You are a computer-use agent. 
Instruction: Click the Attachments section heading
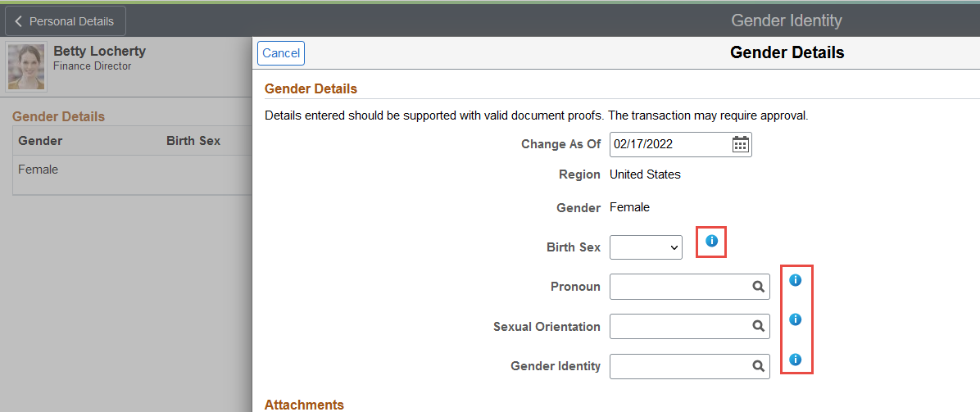click(x=304, y=405)
